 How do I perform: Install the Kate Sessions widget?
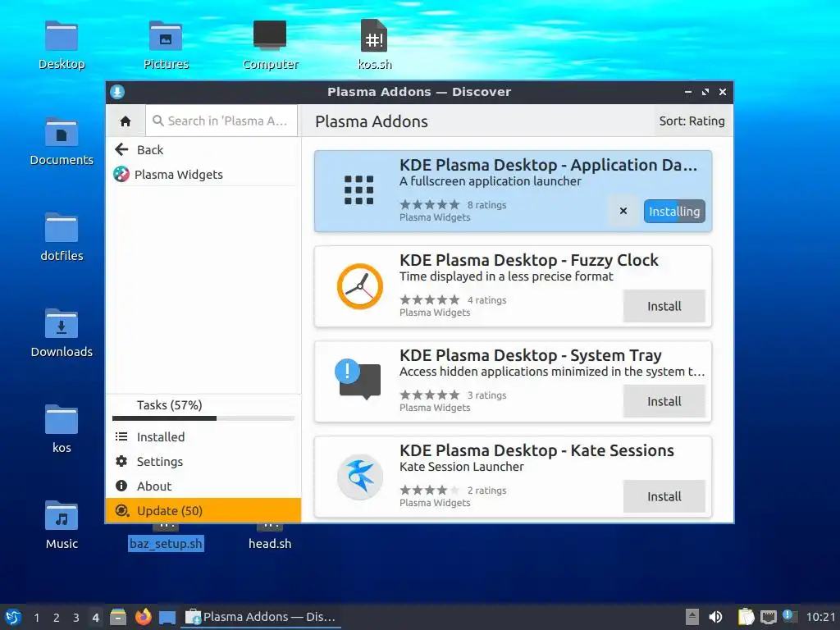point(664,496)
